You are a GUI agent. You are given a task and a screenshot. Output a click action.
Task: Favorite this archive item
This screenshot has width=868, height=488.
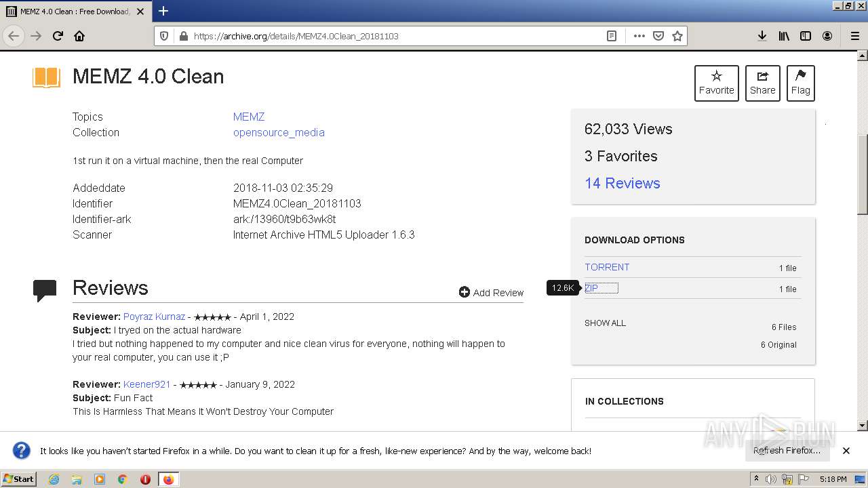click(717, 83)
